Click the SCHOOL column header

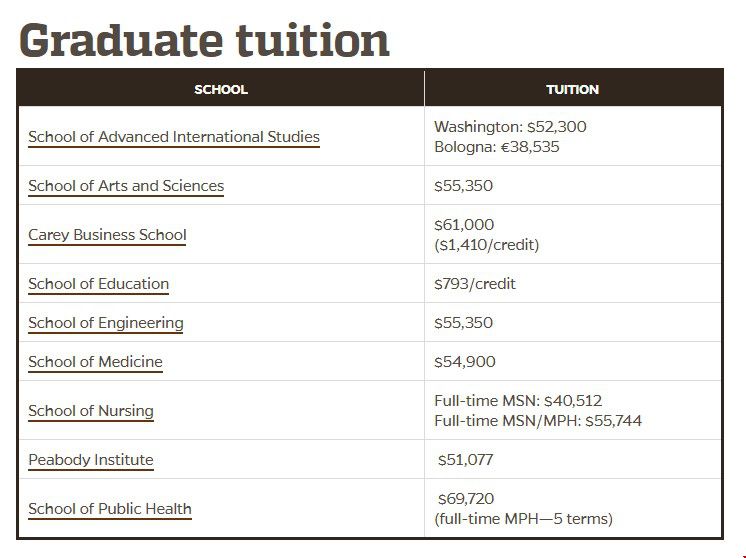pyautogui.click(x=221, y=89)
